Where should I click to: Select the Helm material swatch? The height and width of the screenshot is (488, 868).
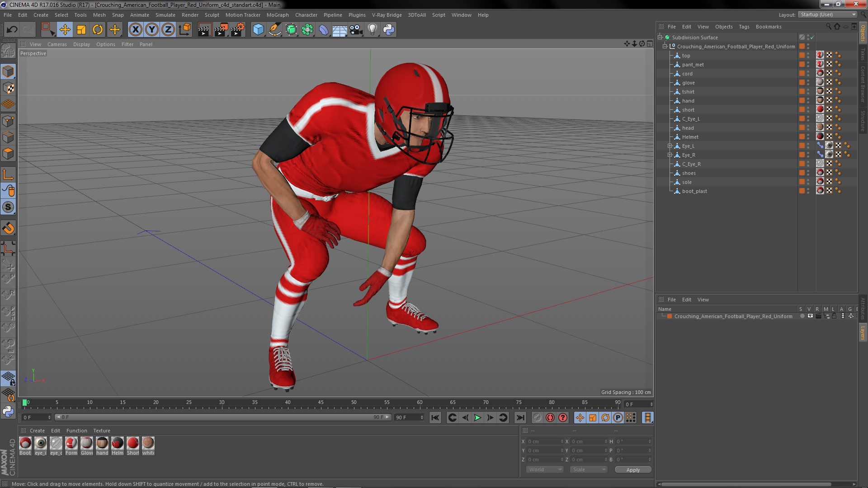coord(118,446)
